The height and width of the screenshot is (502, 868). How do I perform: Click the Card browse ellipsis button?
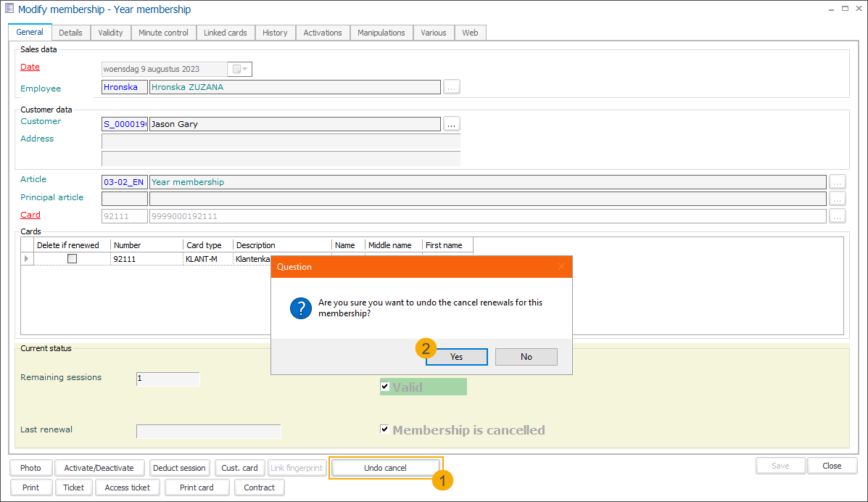(838, 215)
